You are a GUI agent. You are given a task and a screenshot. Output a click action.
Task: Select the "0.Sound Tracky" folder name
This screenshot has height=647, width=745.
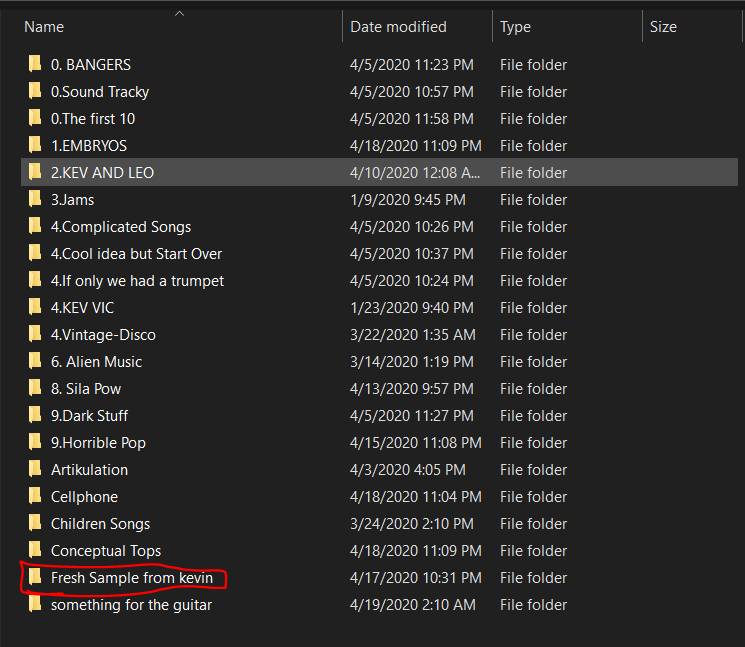pyautogui.click(x=100, y=92)
